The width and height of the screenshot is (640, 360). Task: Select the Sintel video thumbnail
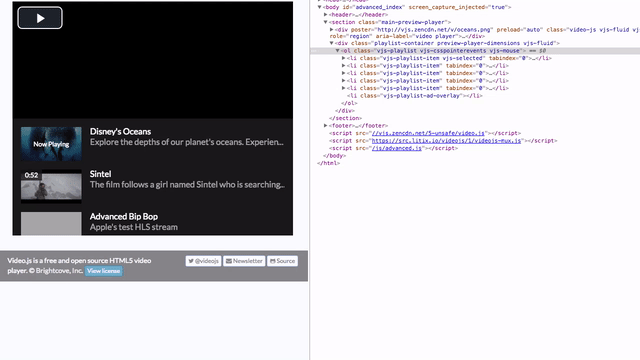coord(51,186)
